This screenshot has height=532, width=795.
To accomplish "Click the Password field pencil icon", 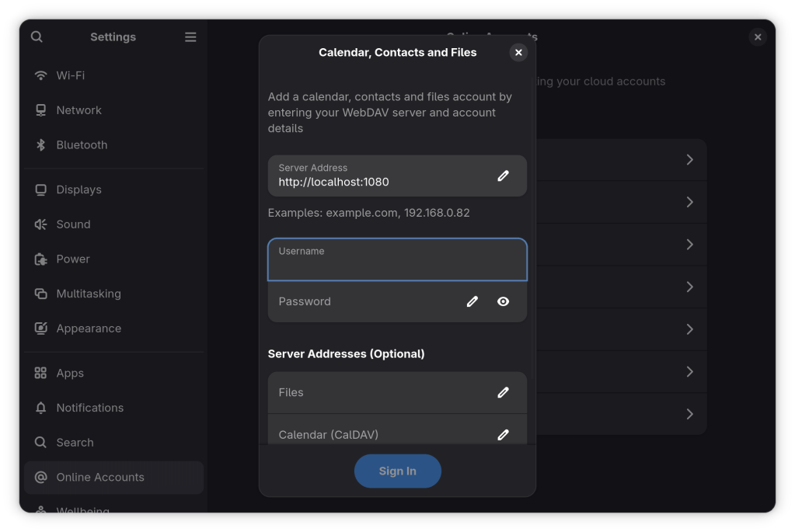I will [x=472, y=301].
